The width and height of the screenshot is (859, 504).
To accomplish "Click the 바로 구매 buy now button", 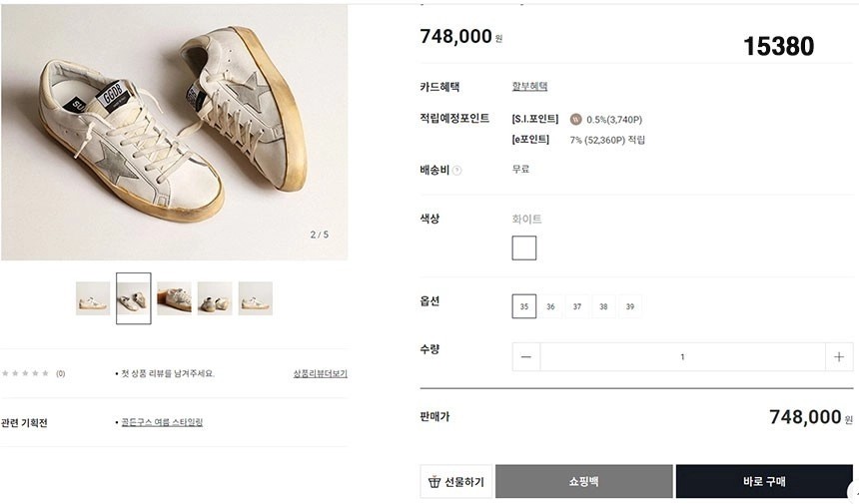I will tap(764, 481).
